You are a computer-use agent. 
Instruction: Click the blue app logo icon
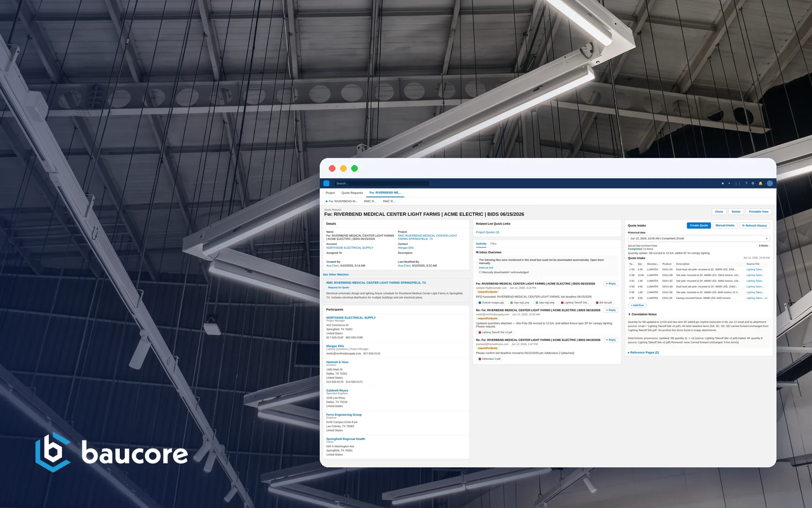click(326, 183)
